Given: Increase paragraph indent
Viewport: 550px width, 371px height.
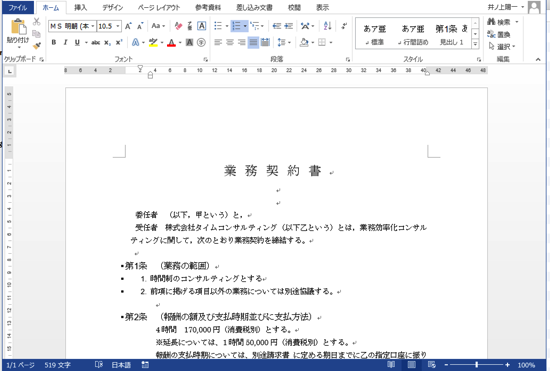Looking at the screenshot, I should tap(289, 26).
